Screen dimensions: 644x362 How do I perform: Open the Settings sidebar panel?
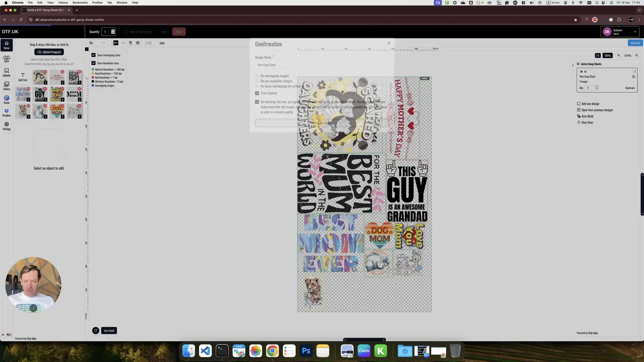tap(6, 126)
